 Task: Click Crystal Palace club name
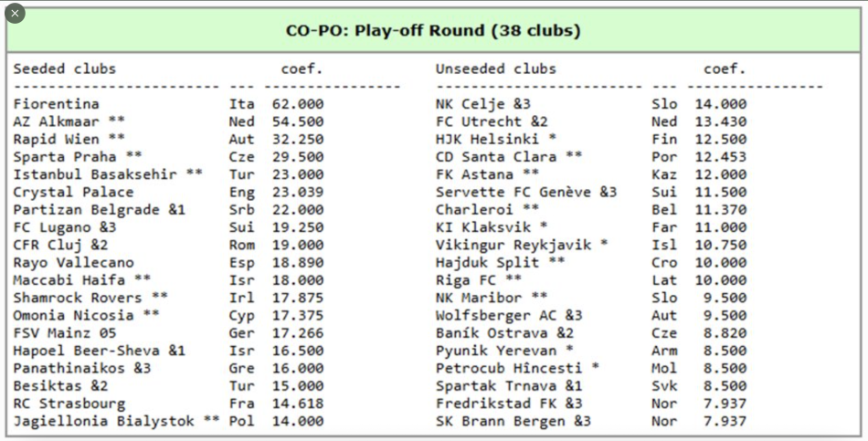(73, 192)
